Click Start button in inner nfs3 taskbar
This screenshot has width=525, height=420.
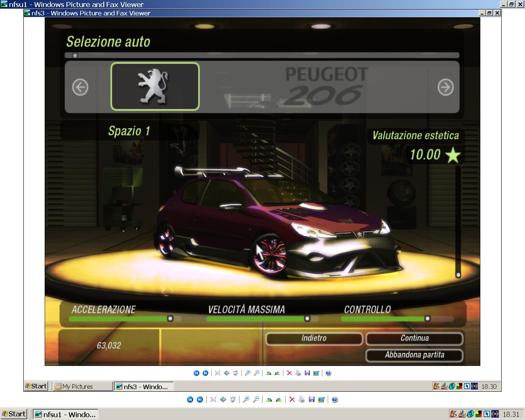click(x=36, y=386)
